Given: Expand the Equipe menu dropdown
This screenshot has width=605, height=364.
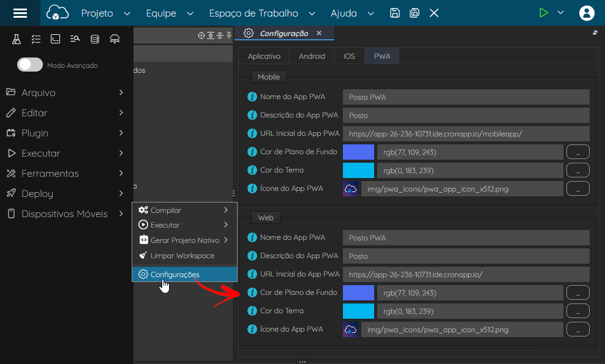Looking at the screenshot, I should click(190, 13).
